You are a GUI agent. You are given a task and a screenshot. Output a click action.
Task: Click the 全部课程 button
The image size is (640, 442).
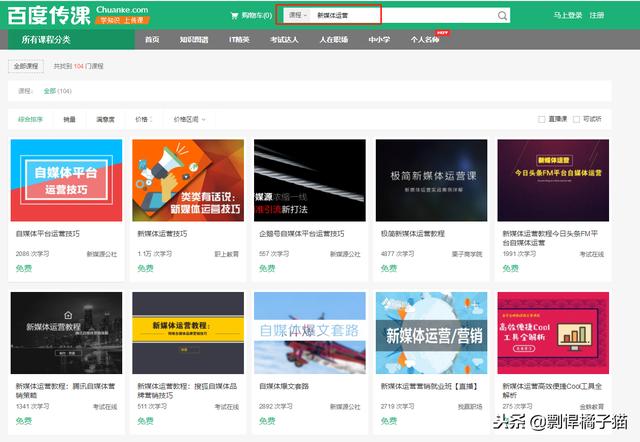pos(26,66)
